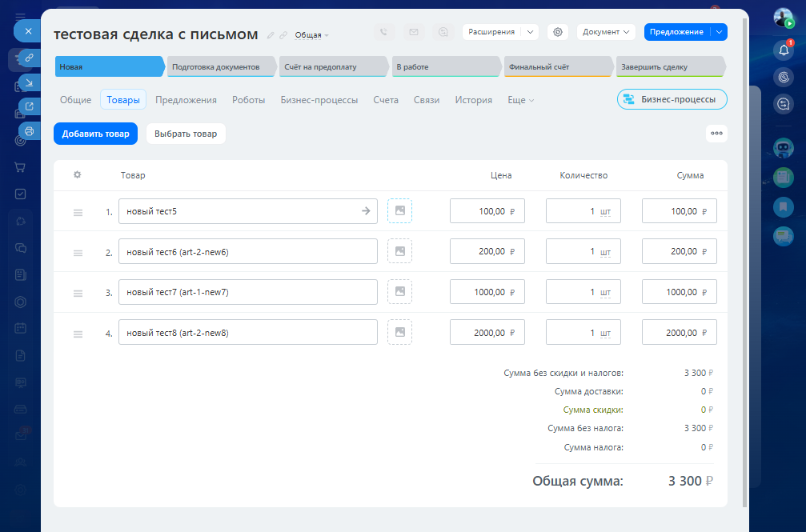Image resolution: width=806 pixels, height=532 pixels.
Task: Click image placeholder for новый тест5
Action: click(x=399, y=211)
